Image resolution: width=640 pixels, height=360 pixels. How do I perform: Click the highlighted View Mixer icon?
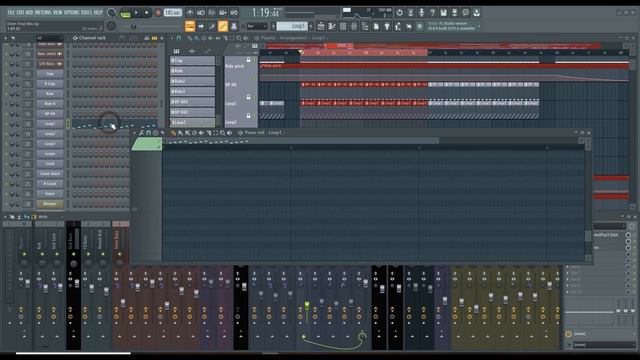(x=223, y=26)
